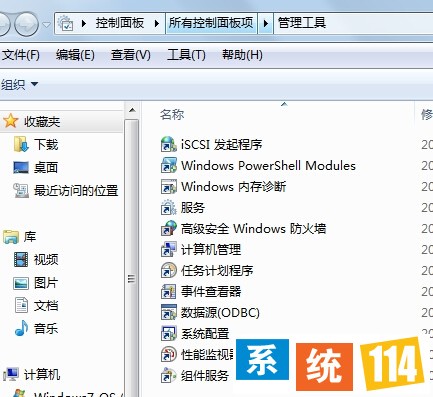Click the 最近访问的位置 icon

pyautogui.click(x=21, y=190)
